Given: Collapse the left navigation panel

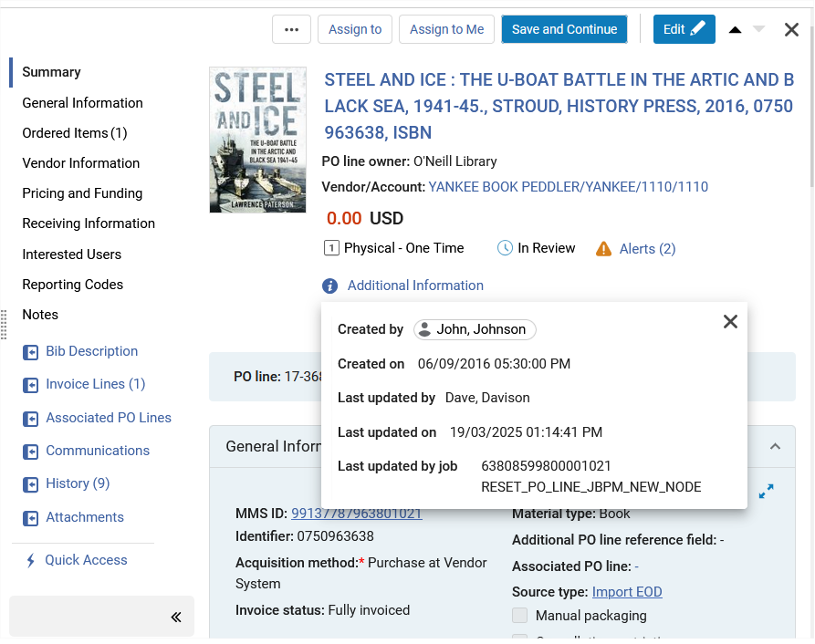Looking at the screenshot, I should (176, 617).
